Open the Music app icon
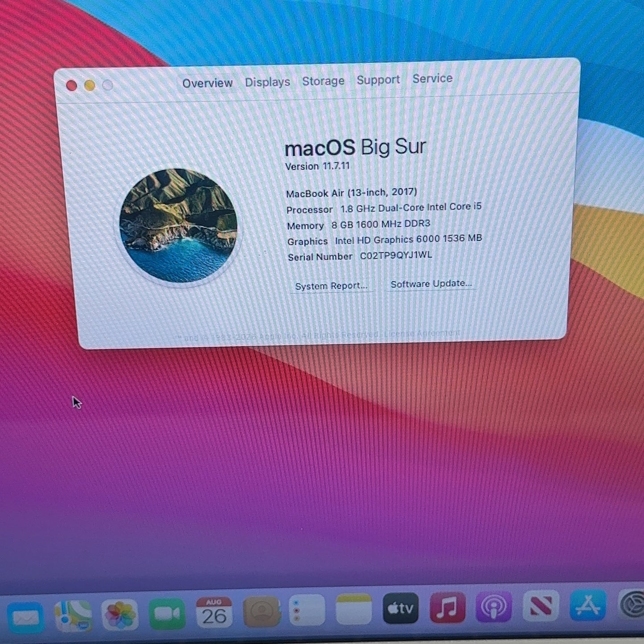Screen dimensions: 644x644 (x=447, y=607)
